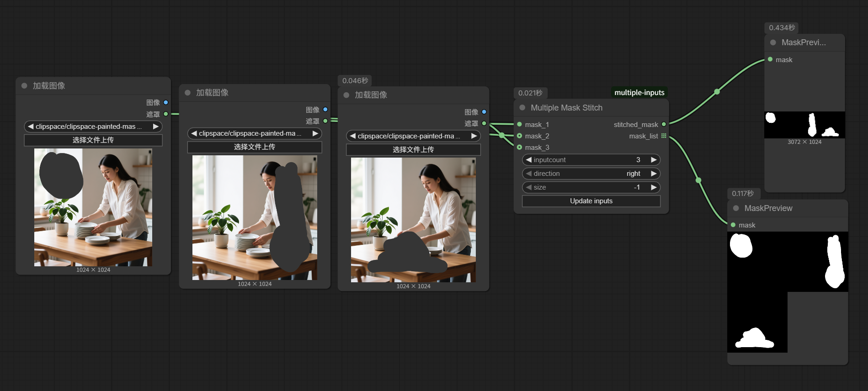Click the inputcount value field

click(x=591, y=160)
